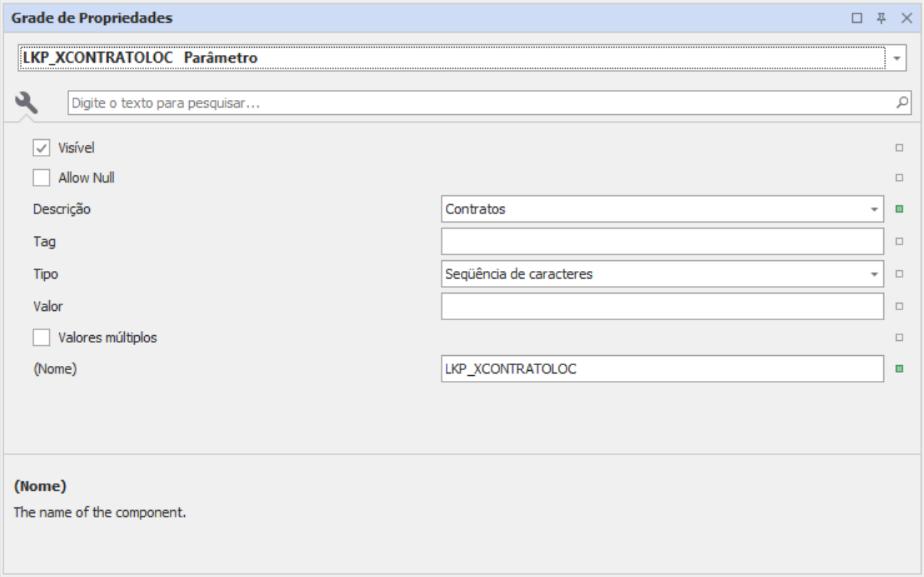Click the green marker beside Descrição
This screenshot has height=577, width=924.
click(x=899, y=210)
